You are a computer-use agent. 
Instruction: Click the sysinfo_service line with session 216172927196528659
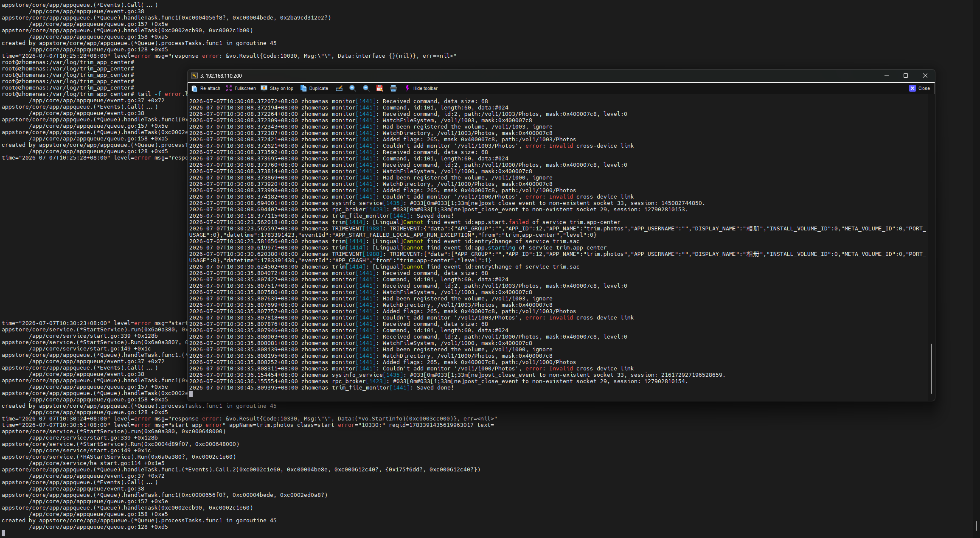click(x=457, y=375)
